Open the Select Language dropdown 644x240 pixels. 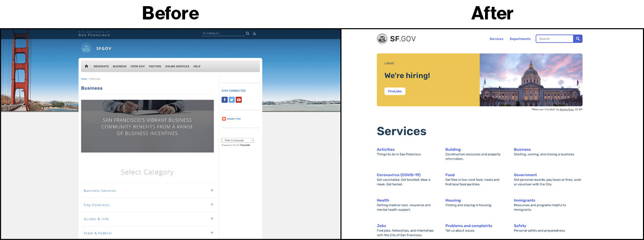[x=238, y=140]
